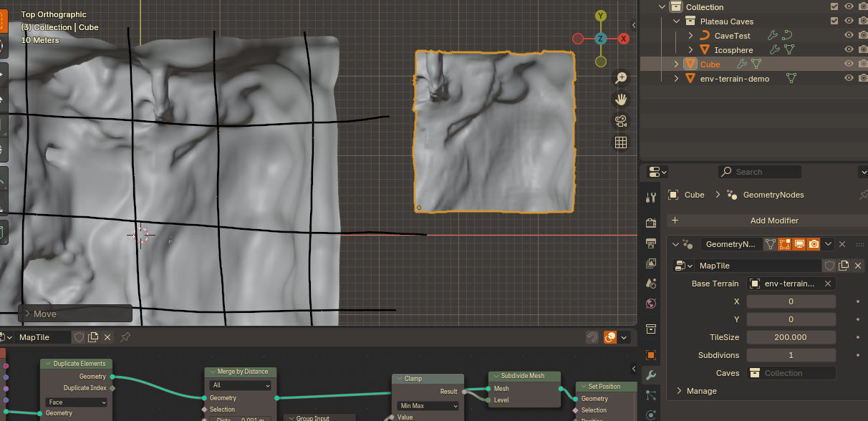Open the Modifier Properties wrench tab
The height and width of the screenshot is (421, 868).
(x=650, y=374)
